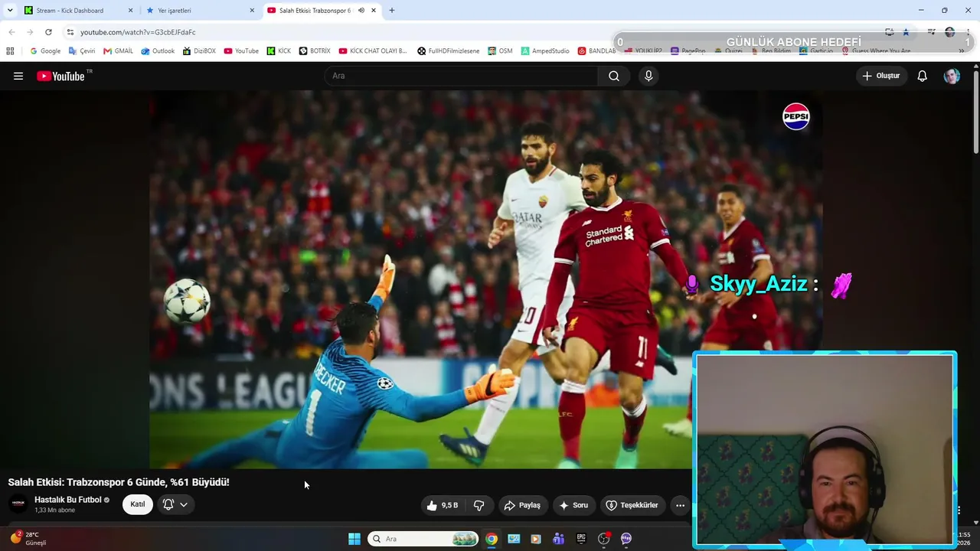This screenshot has height=551, width=980.
Task: Show the hidden bookmarks overflow chevron
Action: (961, 51)
